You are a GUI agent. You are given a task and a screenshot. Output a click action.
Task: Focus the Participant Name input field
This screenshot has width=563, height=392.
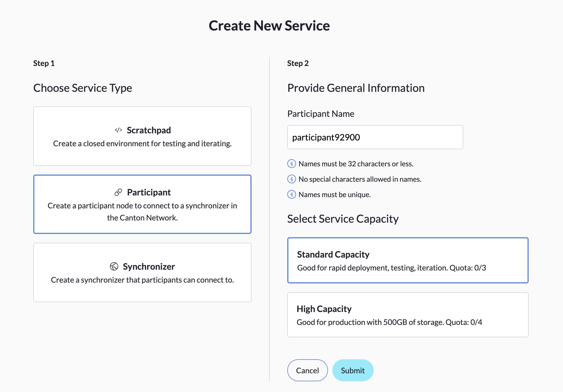pos(375,137)
